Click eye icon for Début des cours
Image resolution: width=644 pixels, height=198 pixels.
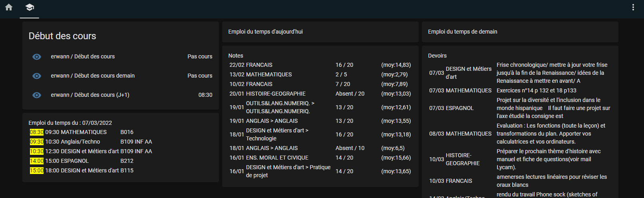[37, 57]
